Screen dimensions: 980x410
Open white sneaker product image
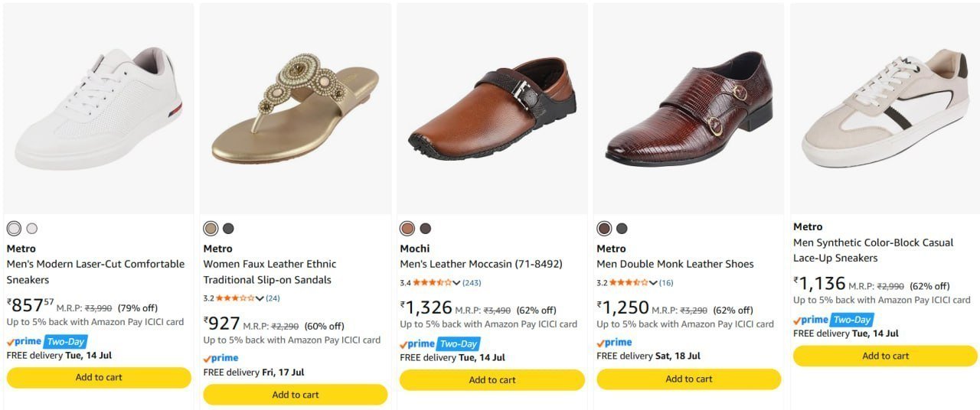99,109
